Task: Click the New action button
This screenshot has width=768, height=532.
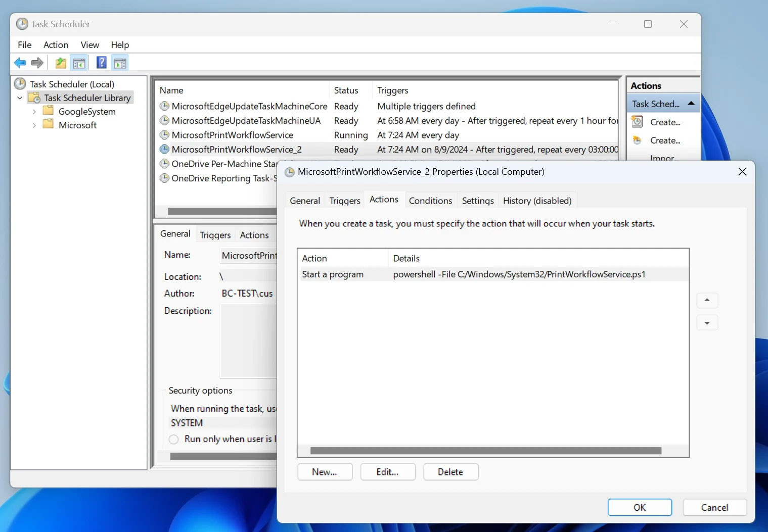Action: coord(325,471)
